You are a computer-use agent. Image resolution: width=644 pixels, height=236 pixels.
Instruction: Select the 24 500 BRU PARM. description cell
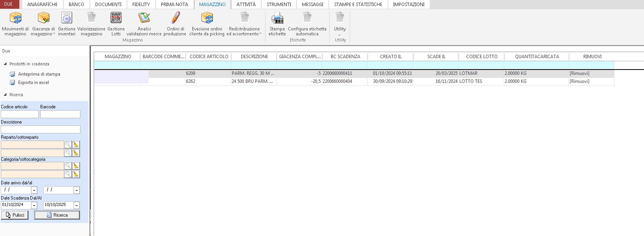click(x=253, y=81)
